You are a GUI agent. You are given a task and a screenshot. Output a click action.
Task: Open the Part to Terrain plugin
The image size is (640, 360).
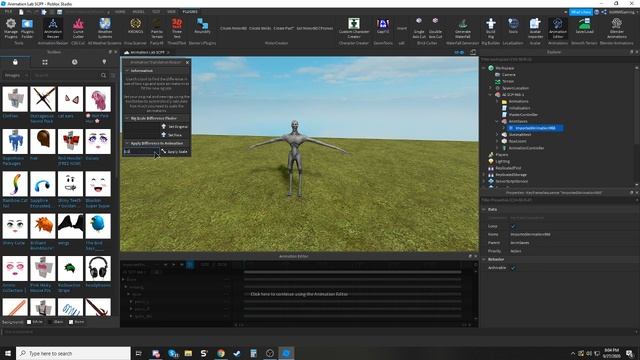coord(157,28)
